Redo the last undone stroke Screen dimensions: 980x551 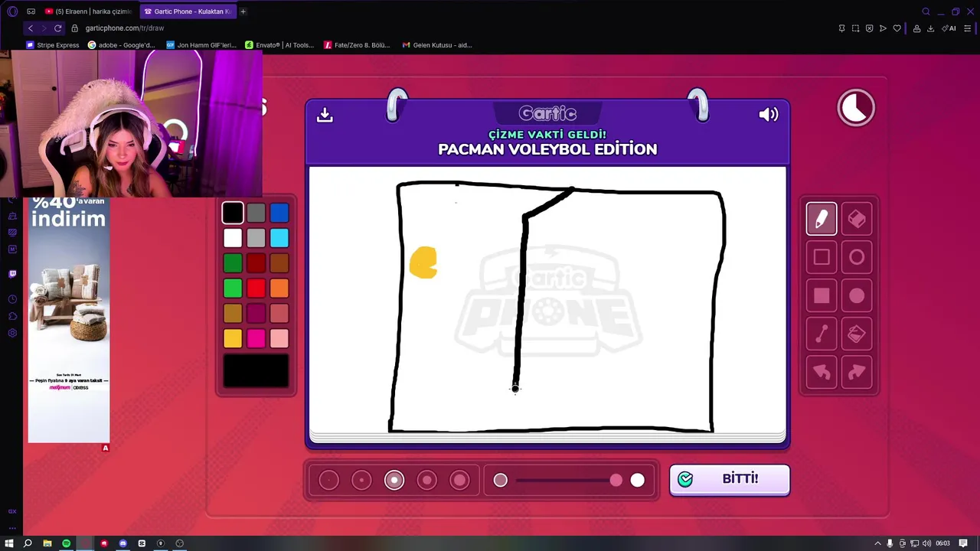[857, 372]
